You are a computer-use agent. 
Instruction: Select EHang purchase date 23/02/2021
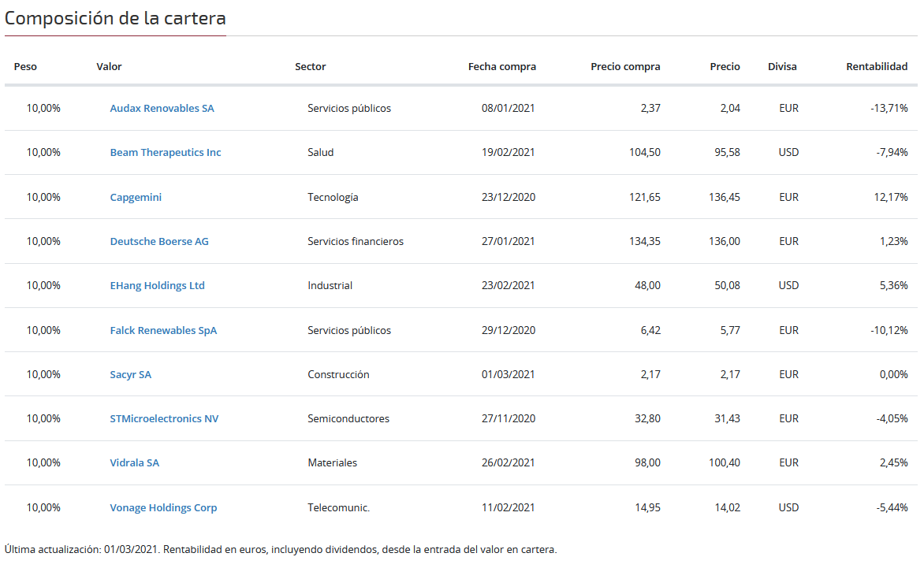[x=508, y=285]
